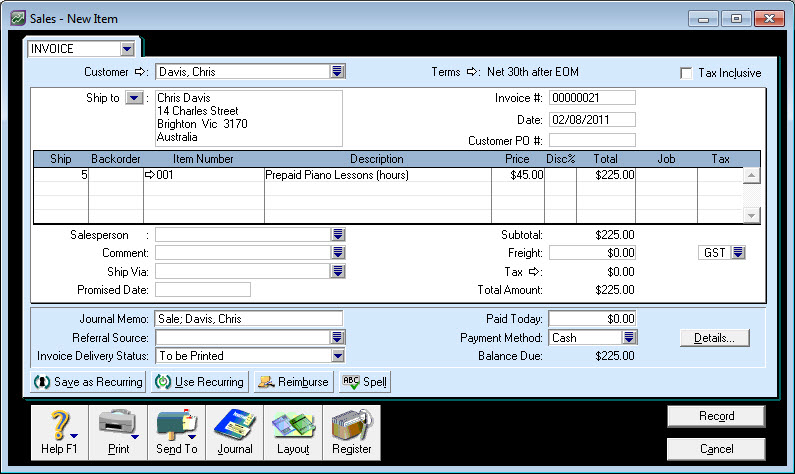Click the Print printer icon
This screenshot has height=474, width=795.
(x=118, y=425)
